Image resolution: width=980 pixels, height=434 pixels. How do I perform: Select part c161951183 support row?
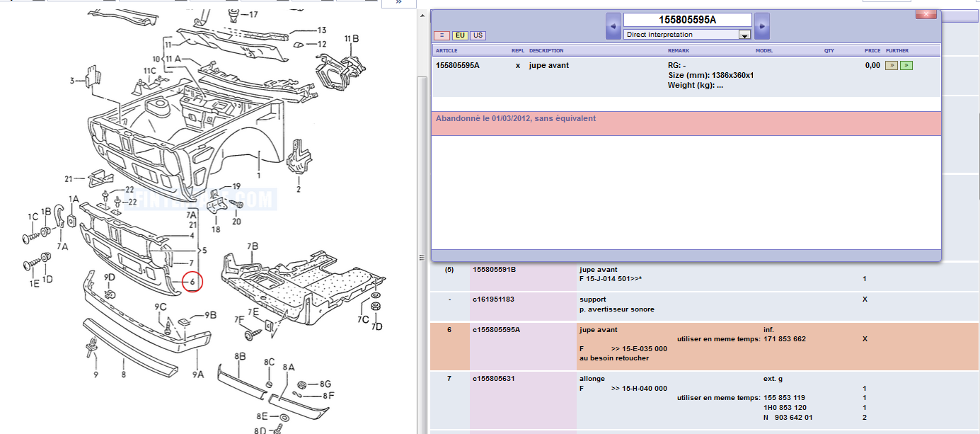tap(493, 299)
